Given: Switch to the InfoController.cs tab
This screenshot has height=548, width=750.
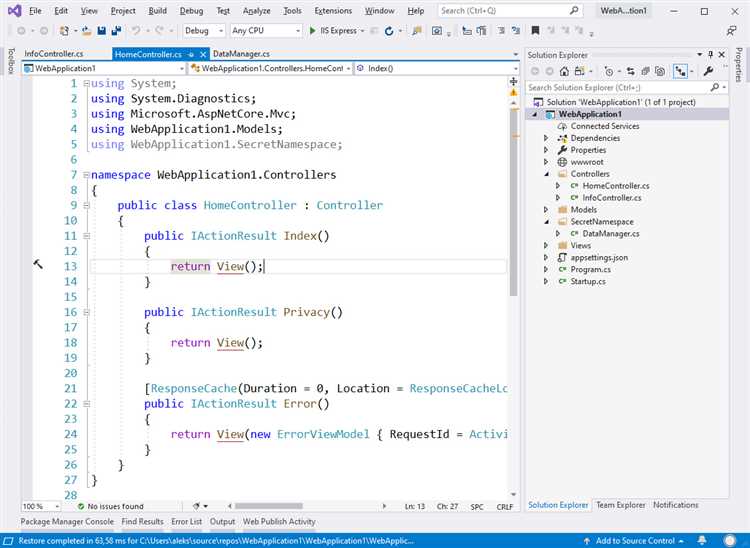Looking at the screenshot, I should 54,54.
